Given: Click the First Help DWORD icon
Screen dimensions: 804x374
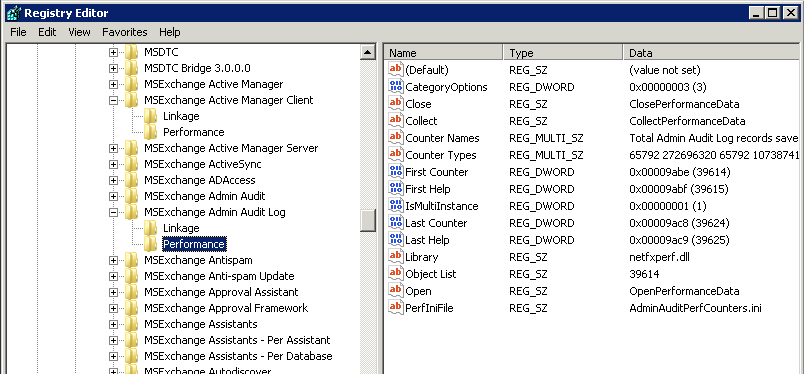Looking at the screenshot, I should 395,188.
